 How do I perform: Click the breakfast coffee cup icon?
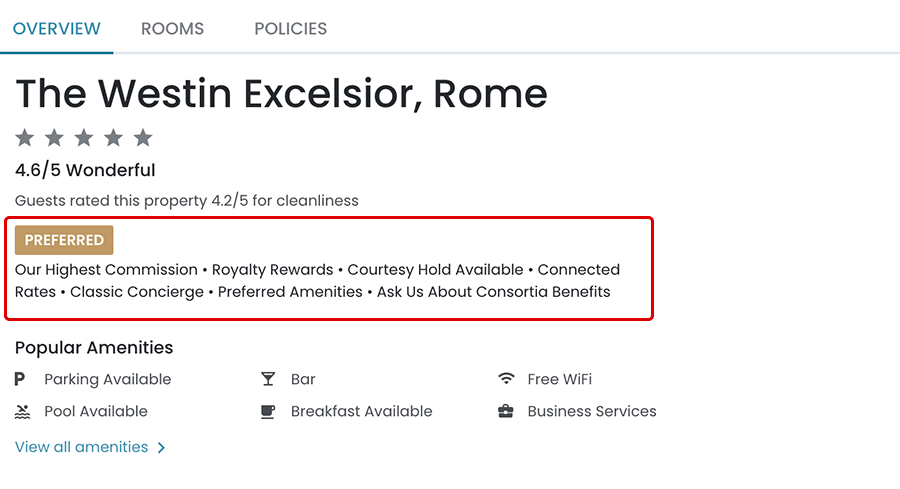[268, 411]
